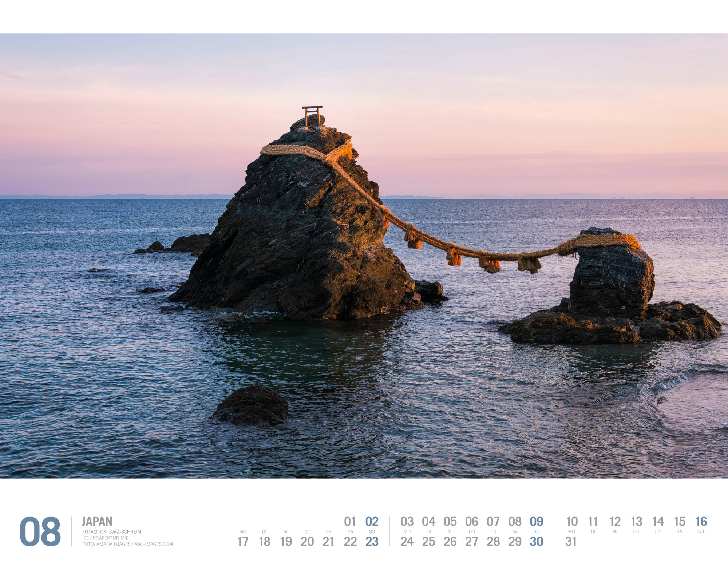Screen dimensions: 728x566
Task: Select Saturday date 01
Action: coord(350,522)
